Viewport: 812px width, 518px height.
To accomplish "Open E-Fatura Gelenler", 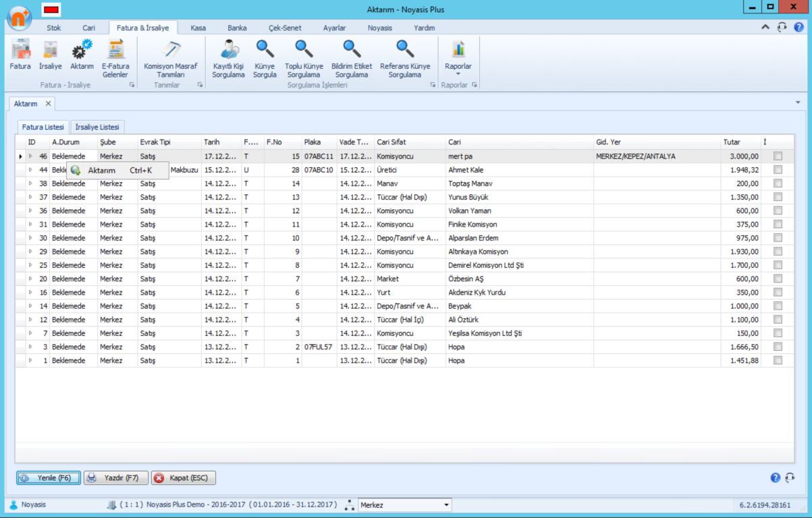I will pos(115,59).
